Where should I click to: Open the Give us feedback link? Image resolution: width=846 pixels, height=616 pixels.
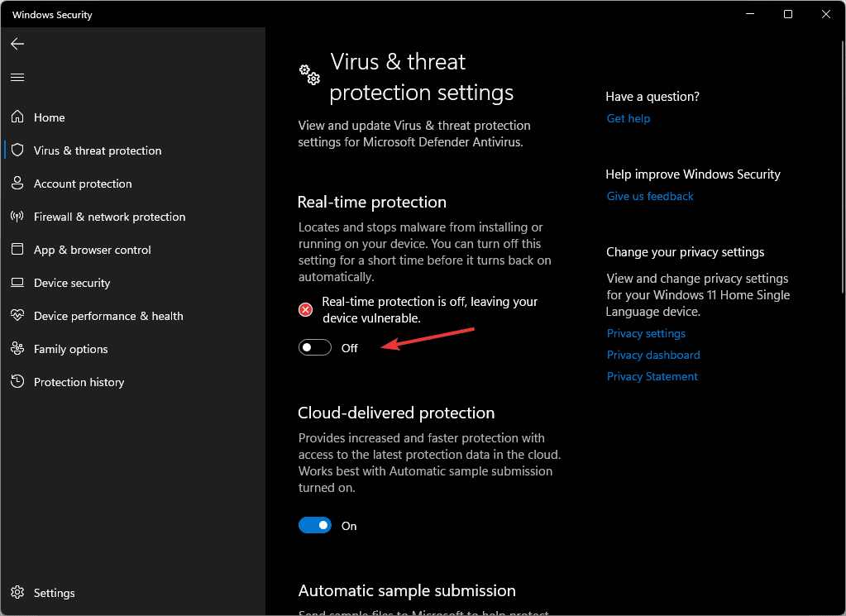[x=650, y=196]
